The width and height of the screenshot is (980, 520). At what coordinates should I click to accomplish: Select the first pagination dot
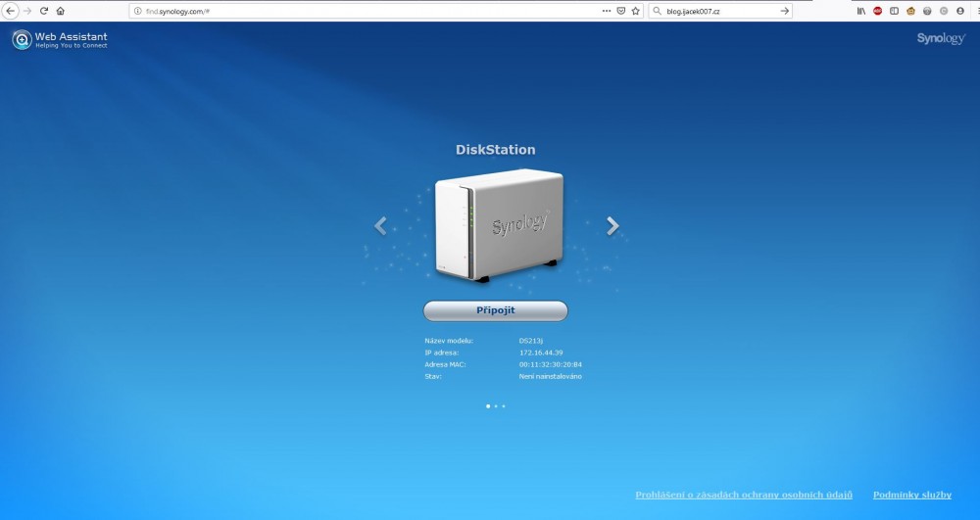488,405
